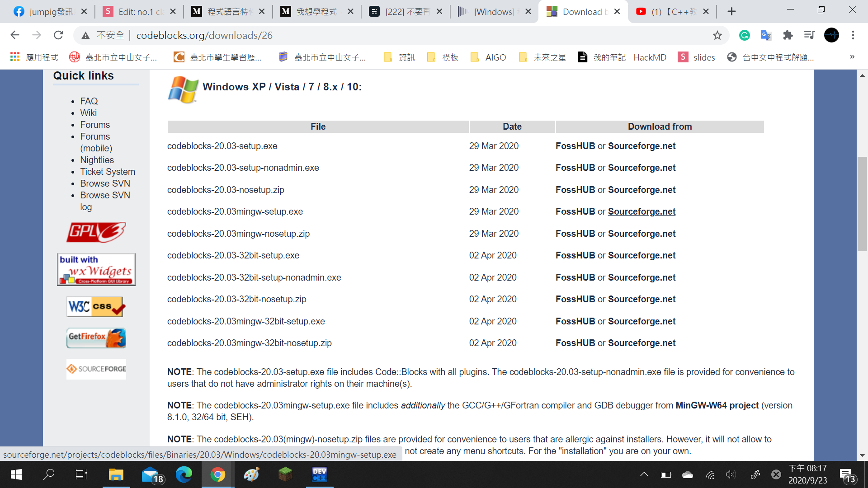Reload the current page
Screen dimensions: 868x488
pyautogui.click(x=58, y=35)
